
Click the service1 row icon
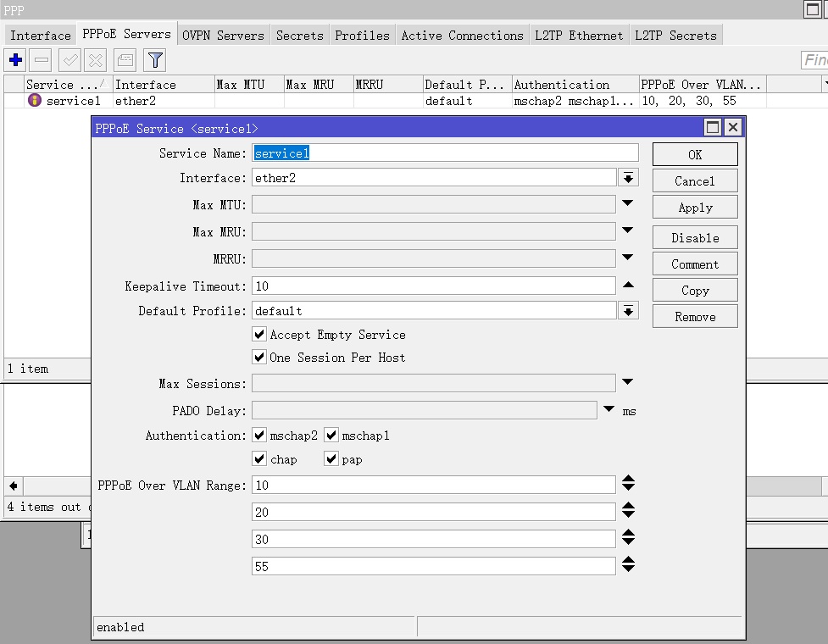pos(35,101)
